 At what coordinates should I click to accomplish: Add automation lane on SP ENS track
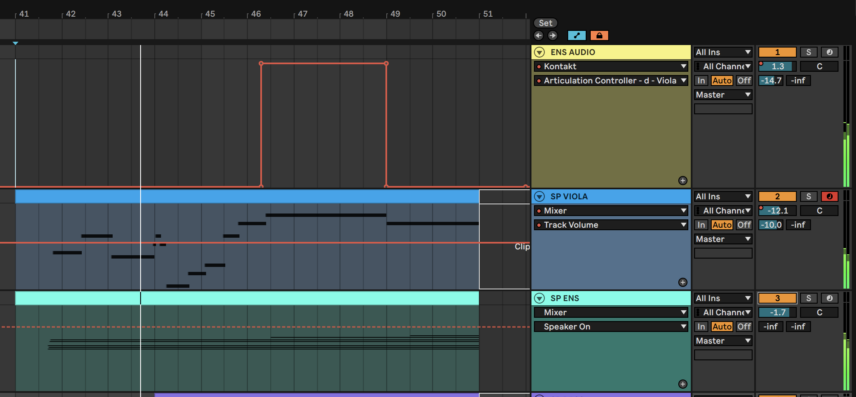point(682,384)
